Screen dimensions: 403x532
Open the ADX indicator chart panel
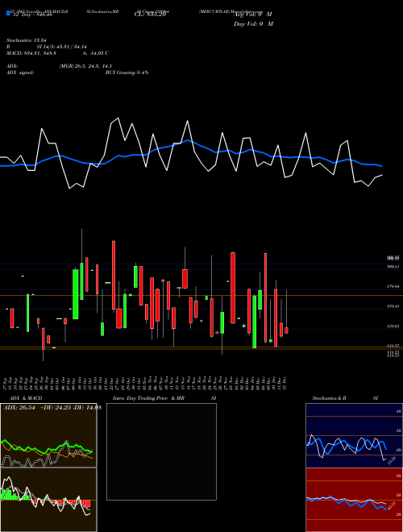tap(48, 435)
